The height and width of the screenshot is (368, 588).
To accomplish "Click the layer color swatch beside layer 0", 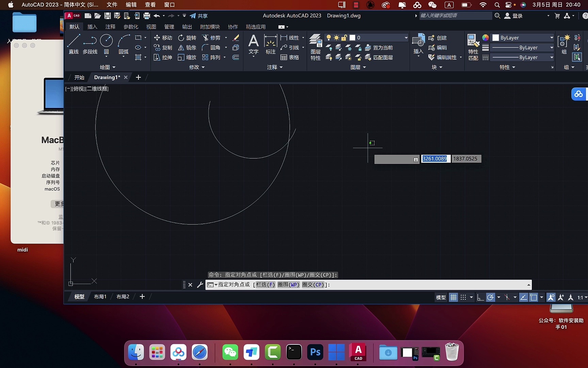I will [x=353, y=38].
